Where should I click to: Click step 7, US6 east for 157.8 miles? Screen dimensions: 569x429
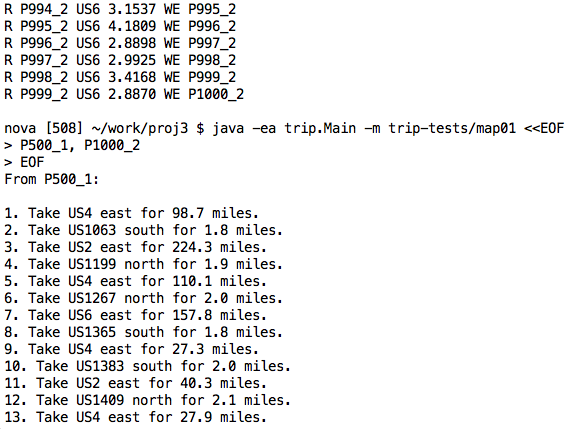pos(135,315)
